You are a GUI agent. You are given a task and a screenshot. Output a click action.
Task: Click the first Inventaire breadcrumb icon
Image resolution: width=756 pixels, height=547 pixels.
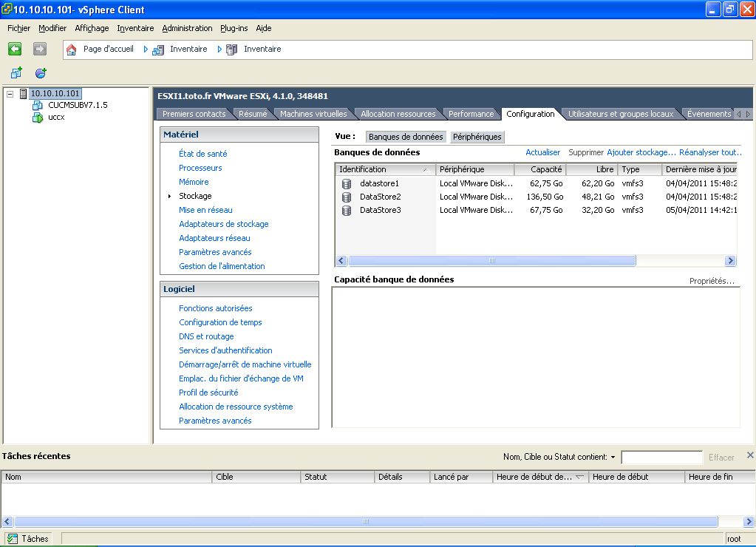click(x=158, y=50)
